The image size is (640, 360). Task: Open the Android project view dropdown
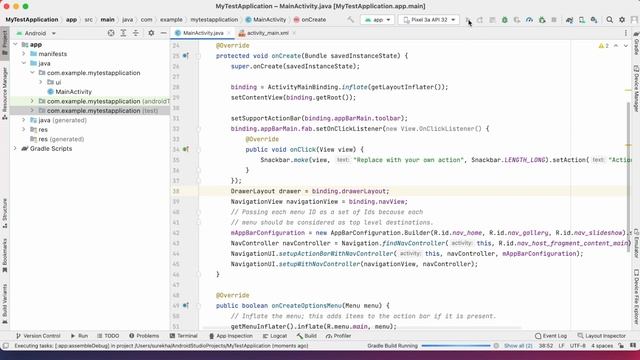pyautogui.click(x=36, y=33)
